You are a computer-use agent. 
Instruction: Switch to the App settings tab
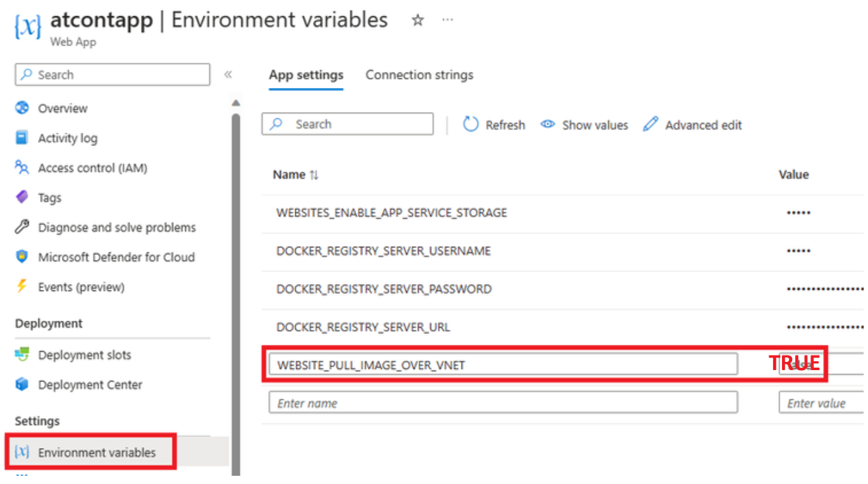point(306,75)
